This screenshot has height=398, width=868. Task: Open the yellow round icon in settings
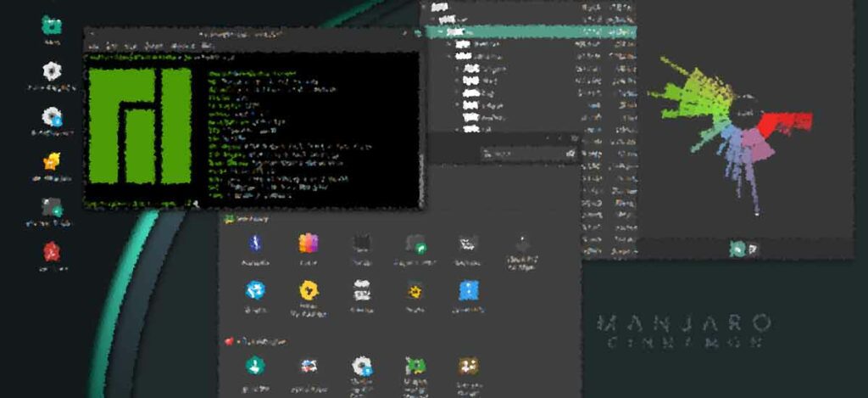(309, 290)
